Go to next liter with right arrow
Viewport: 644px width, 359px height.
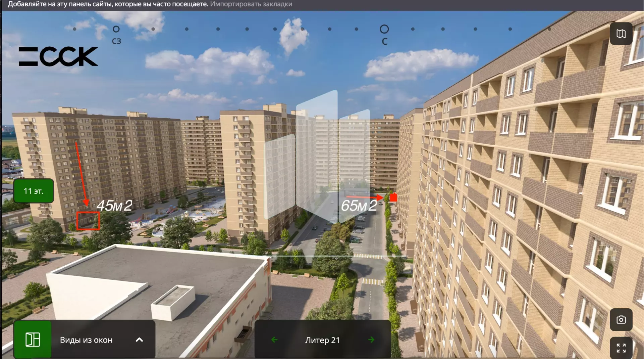pyautogui.click(x=371, y=340)
